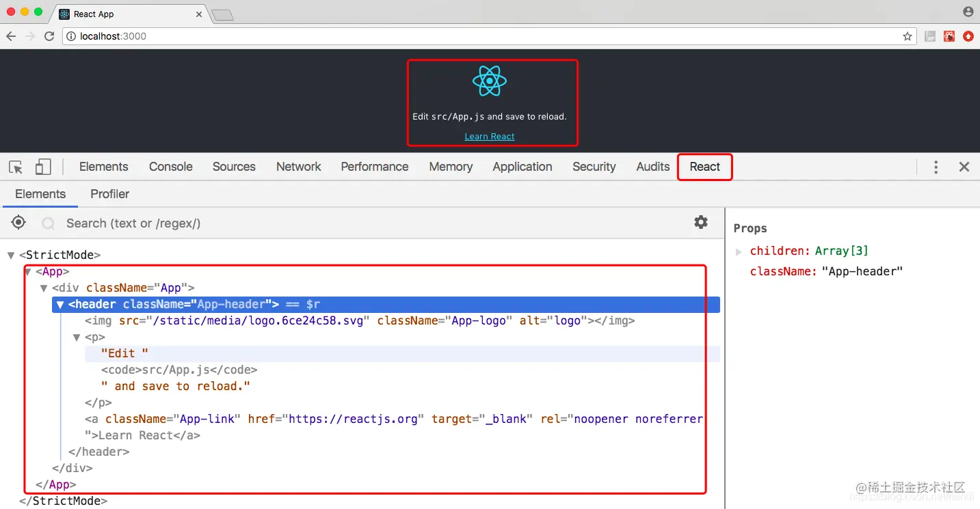Click the browser back arrow

(x=11, y=36)
